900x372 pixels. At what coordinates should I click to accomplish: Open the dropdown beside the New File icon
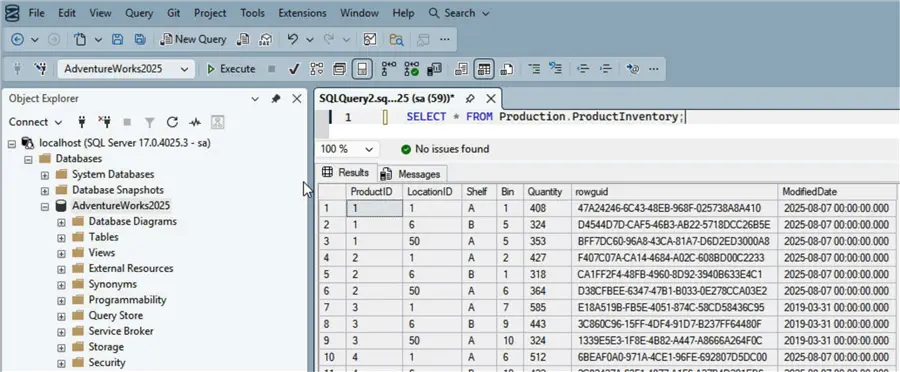[x=98, y=40]
